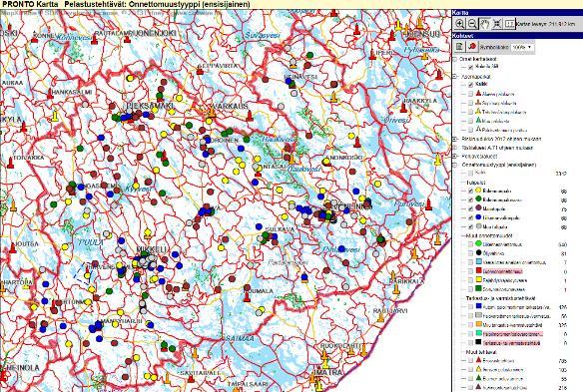Click the zoom to full extent icon
The width and height of the screenshot is (583, 392).
(497, 24)
